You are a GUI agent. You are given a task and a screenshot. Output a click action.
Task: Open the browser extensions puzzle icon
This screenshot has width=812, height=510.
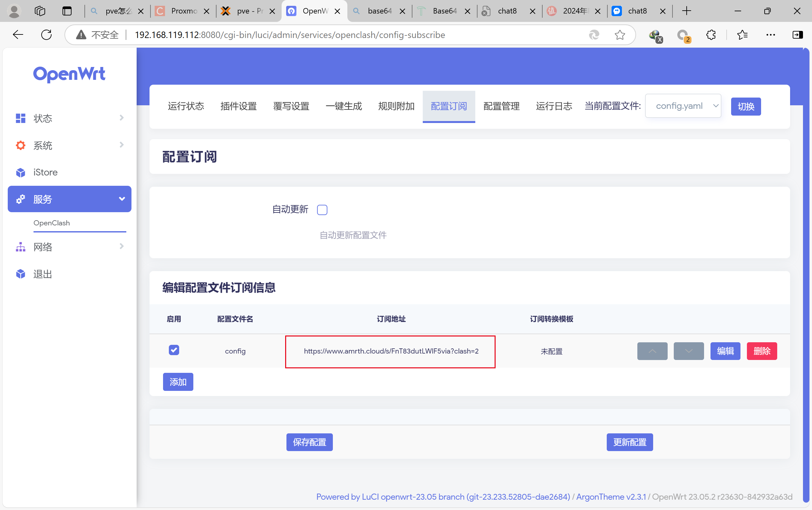(711, 35)
